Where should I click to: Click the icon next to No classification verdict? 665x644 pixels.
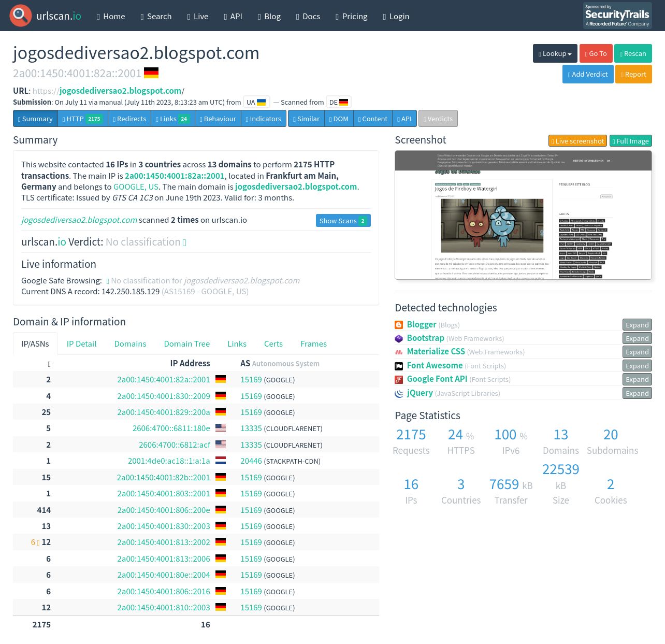184,242
